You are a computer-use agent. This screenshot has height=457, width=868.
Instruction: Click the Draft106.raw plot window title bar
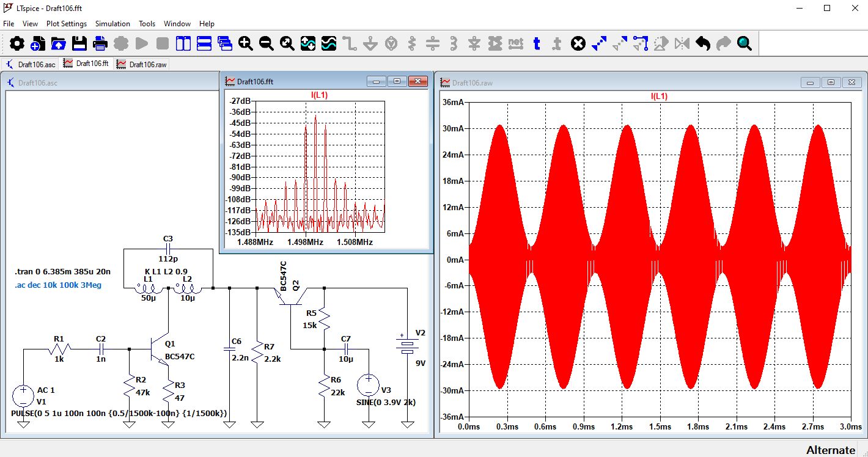click(x=611, y=82)
